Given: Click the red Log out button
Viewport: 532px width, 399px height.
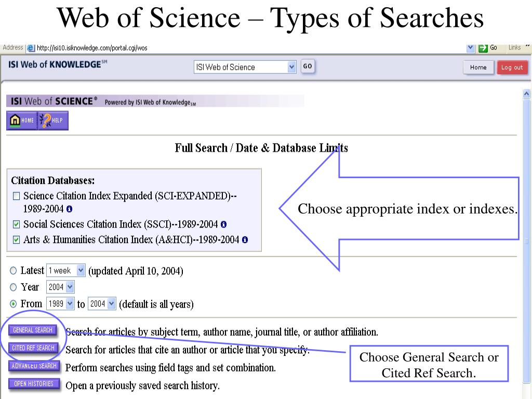Looking at the screenshot, I should pos(512,68).
